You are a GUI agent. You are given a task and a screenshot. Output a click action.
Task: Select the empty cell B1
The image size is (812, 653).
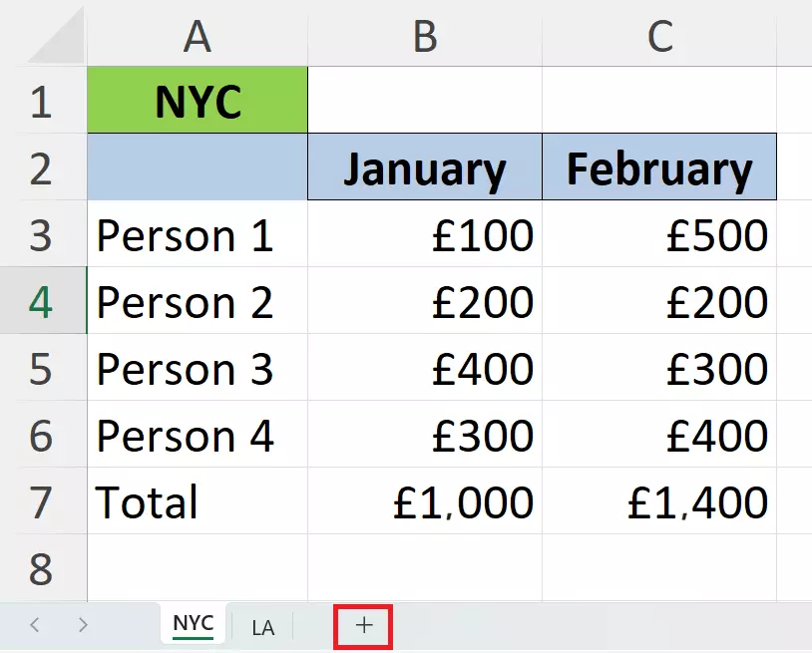tap(424, 100)
